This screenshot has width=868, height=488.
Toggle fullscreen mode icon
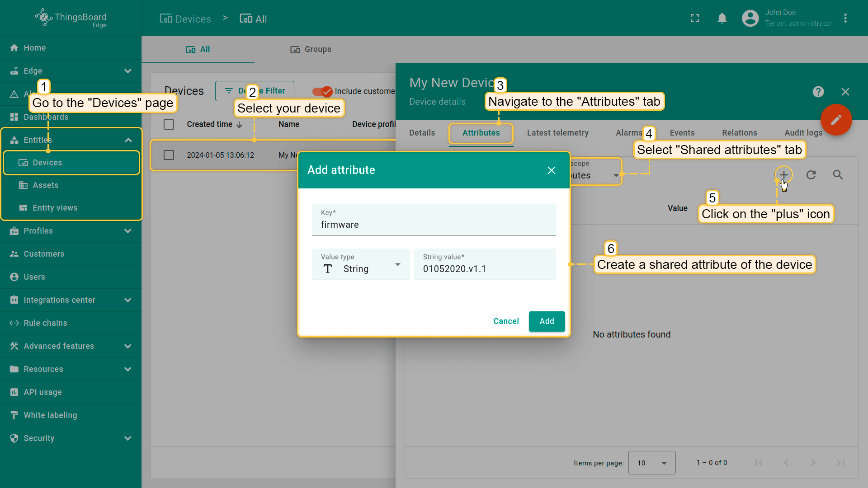point(695,19)
